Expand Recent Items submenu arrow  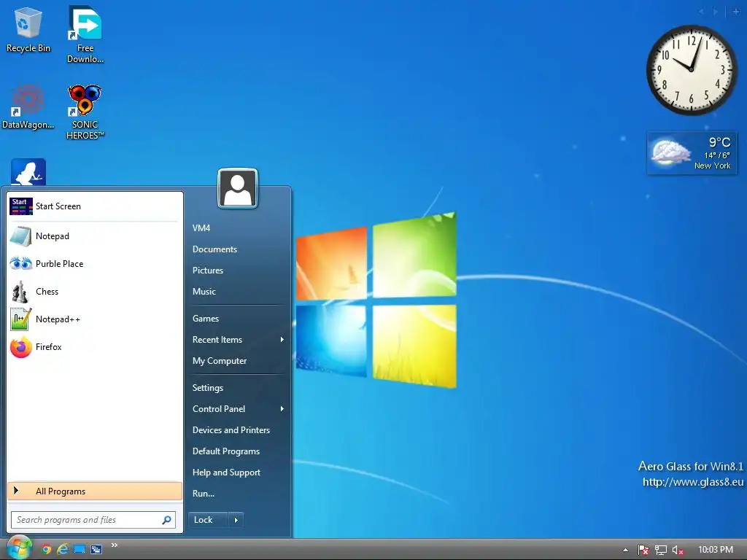(x=282, y=340)
